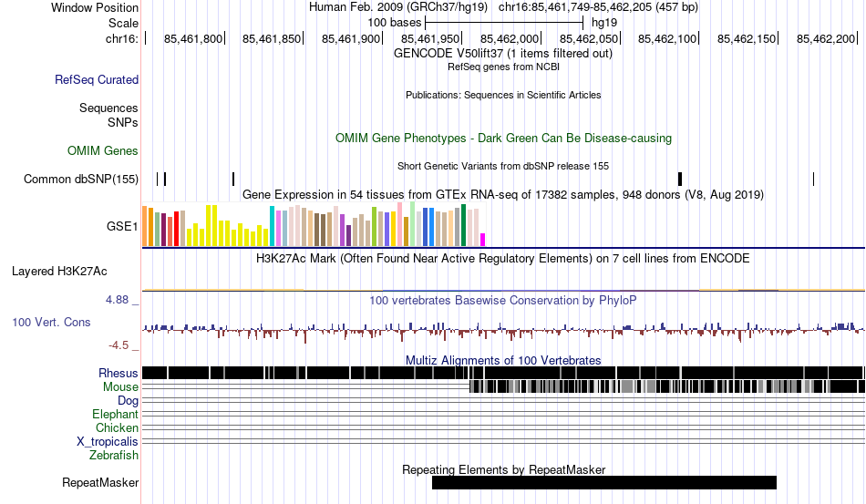Click 'Repeating Elements by RepeatMasker' title
This screenshot has height=504, width=866.
click(504, 469)
